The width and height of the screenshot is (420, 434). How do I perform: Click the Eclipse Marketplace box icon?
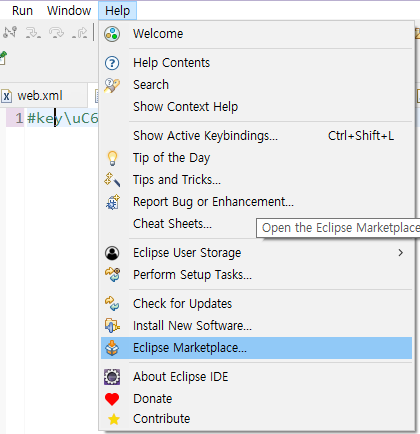[112, 348]
